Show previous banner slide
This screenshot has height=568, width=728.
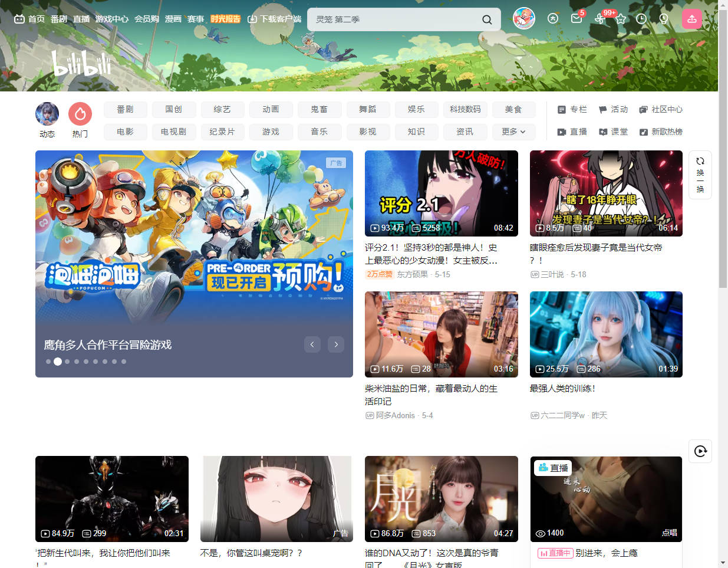click(312, 344)
